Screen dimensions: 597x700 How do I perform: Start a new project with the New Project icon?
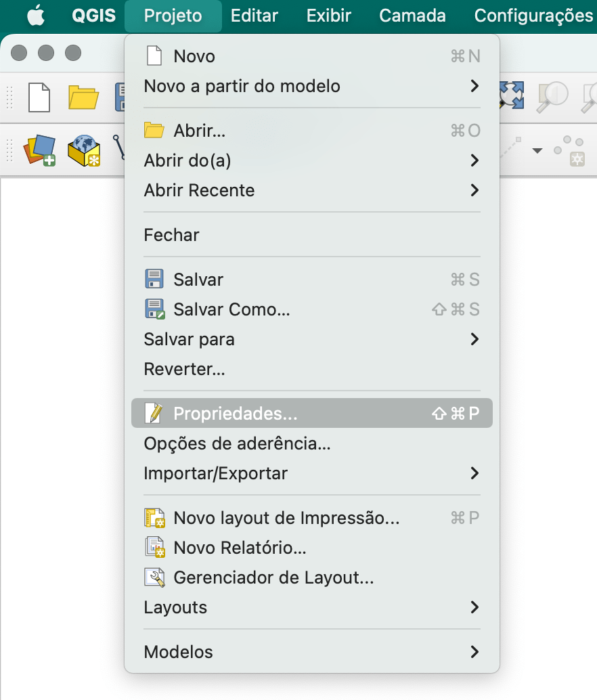pyautogui.click(x=41, y=98)
